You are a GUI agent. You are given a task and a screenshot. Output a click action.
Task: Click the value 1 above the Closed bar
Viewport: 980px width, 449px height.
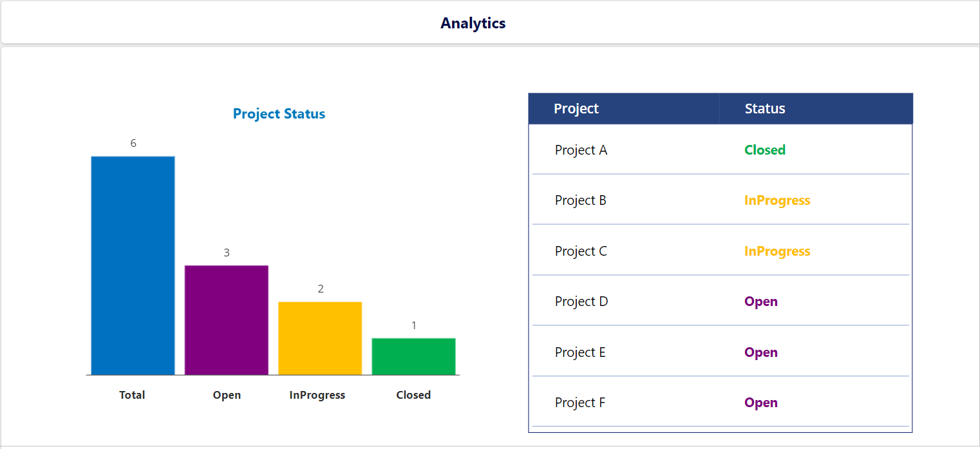tap(413, 325)
